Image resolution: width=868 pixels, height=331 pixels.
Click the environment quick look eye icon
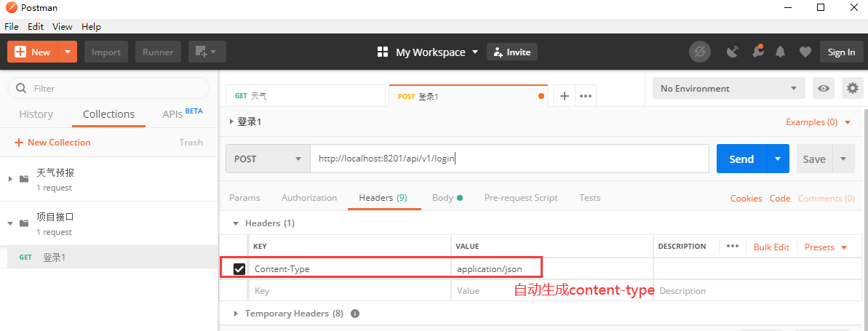824,89
